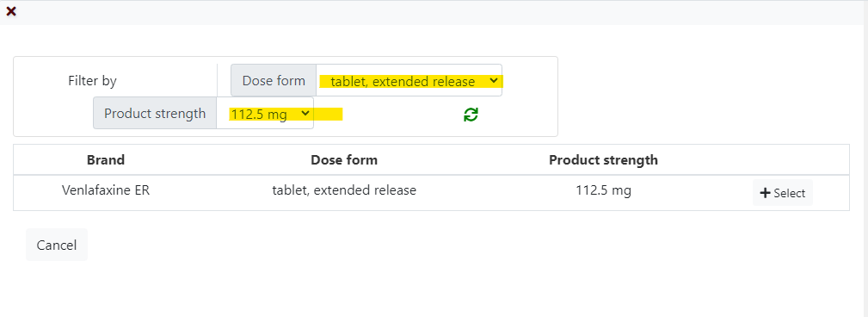
Task: Open the Product strength dropdown
Action: (x=265, y=114)
